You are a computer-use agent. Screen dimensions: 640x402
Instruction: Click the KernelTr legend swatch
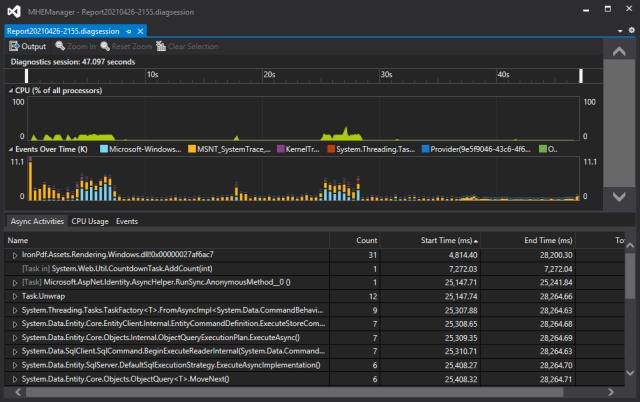click(x=280, y=149)
